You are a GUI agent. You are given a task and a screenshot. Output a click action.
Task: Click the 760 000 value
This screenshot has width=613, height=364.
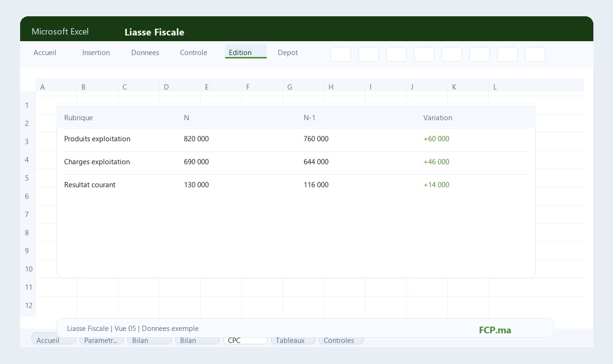pos(316,139)
